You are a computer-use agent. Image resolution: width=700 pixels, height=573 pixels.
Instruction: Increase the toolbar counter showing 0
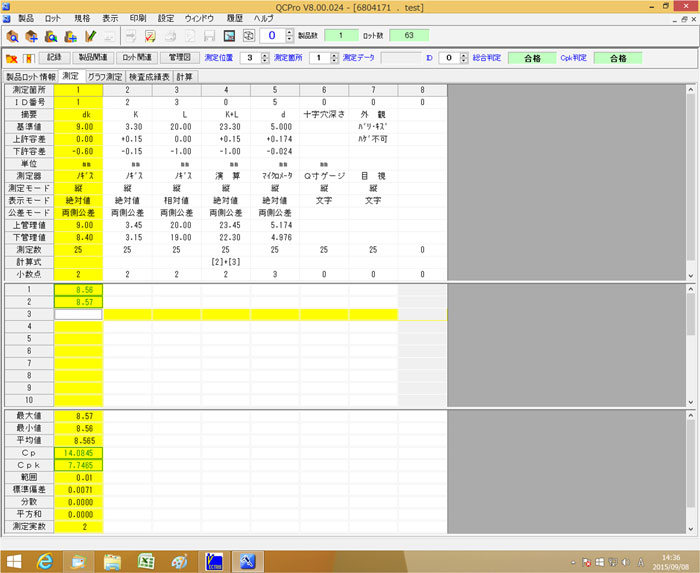point(289,32)
